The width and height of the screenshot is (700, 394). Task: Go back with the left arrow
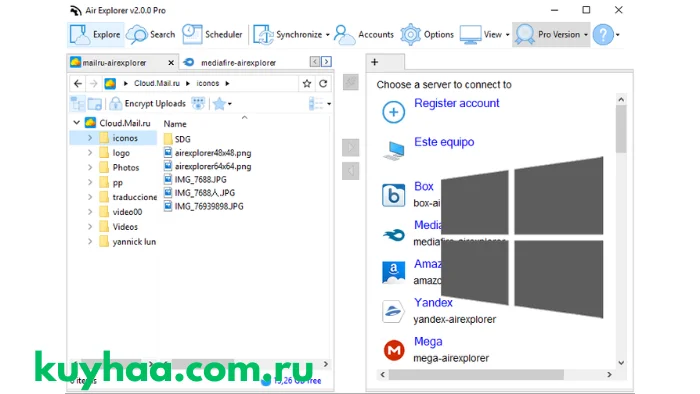78,83
